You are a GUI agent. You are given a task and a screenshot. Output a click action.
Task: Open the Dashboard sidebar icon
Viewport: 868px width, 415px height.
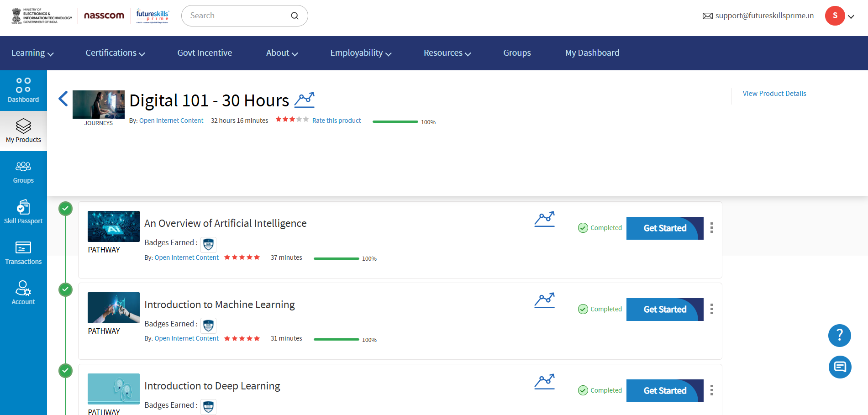click(x=23, y=90)
